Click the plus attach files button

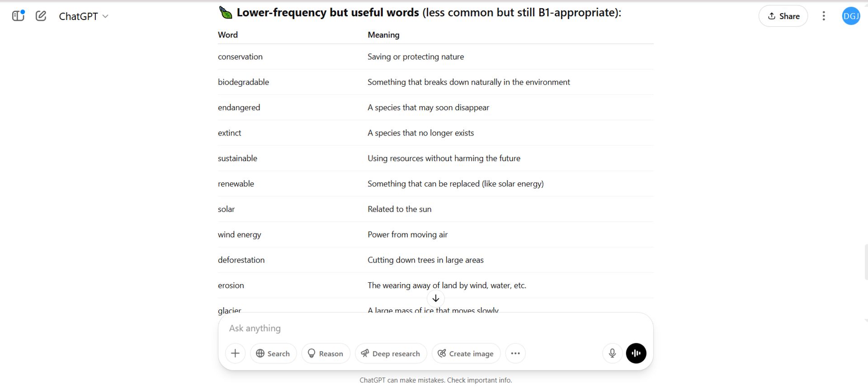[235, 353]
